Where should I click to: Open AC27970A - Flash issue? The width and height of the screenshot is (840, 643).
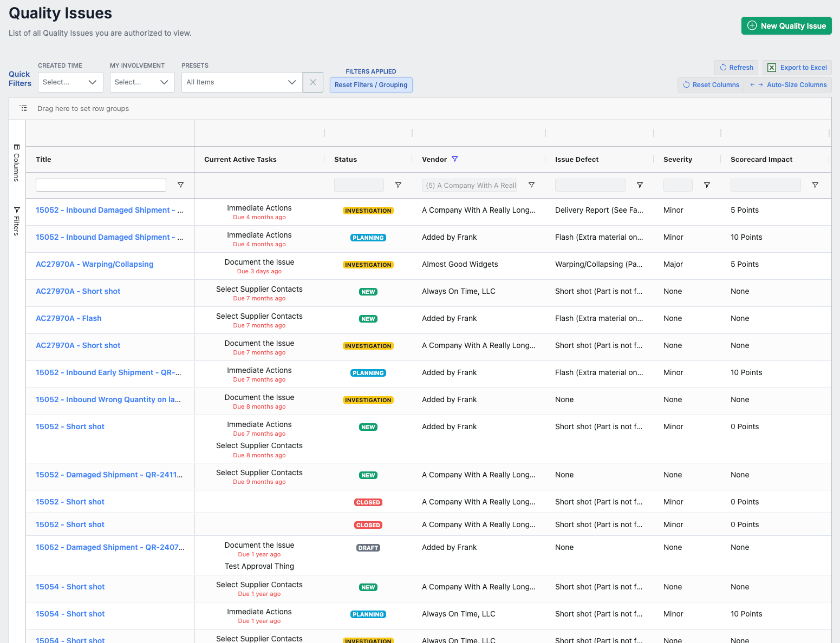coord(69,318)
